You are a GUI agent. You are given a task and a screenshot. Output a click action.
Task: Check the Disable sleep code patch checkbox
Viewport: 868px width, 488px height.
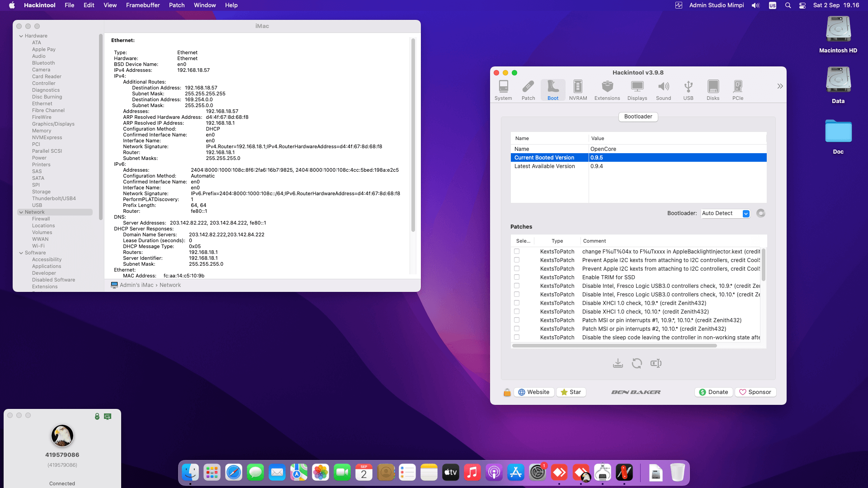517,337
